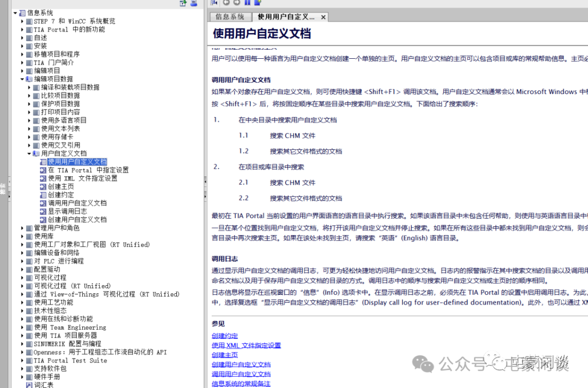Click the page icon beside 在 TIA Portal 中指定设置

[43, 170]
